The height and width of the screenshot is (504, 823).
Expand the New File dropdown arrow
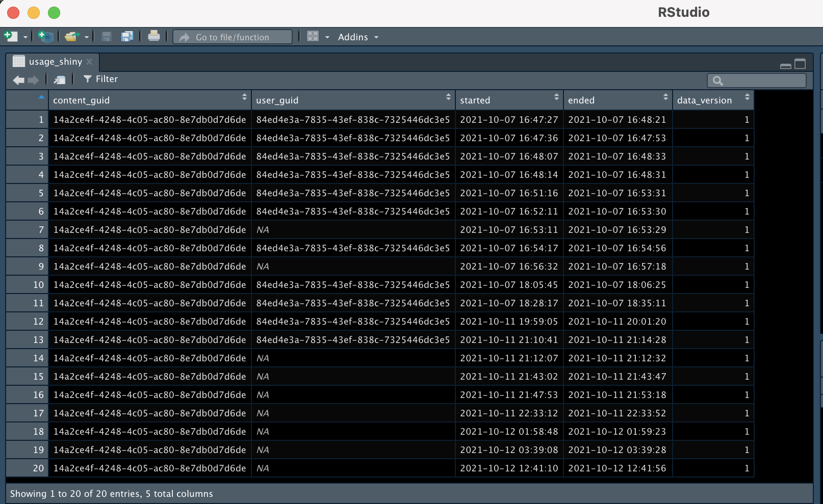tap(25, 37)
